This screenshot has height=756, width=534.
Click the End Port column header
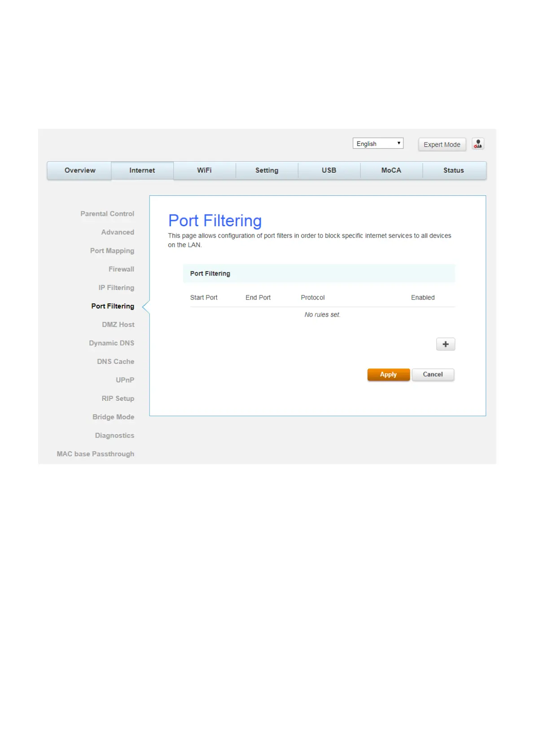[x=258, y=298]
